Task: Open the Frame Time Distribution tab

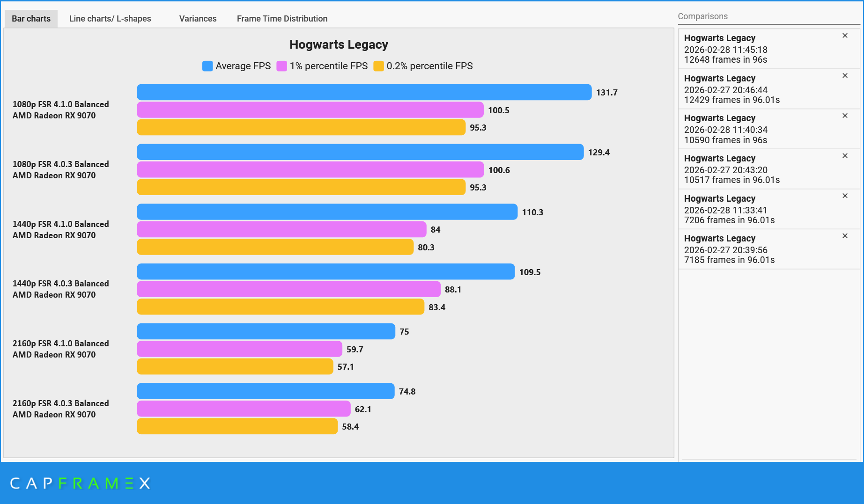Action: point(282,18)
